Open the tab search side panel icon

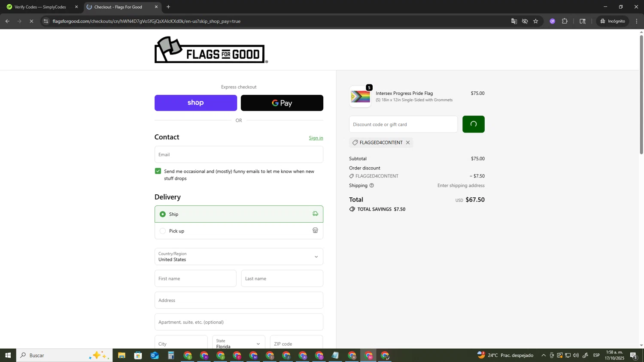click(583, 21)
